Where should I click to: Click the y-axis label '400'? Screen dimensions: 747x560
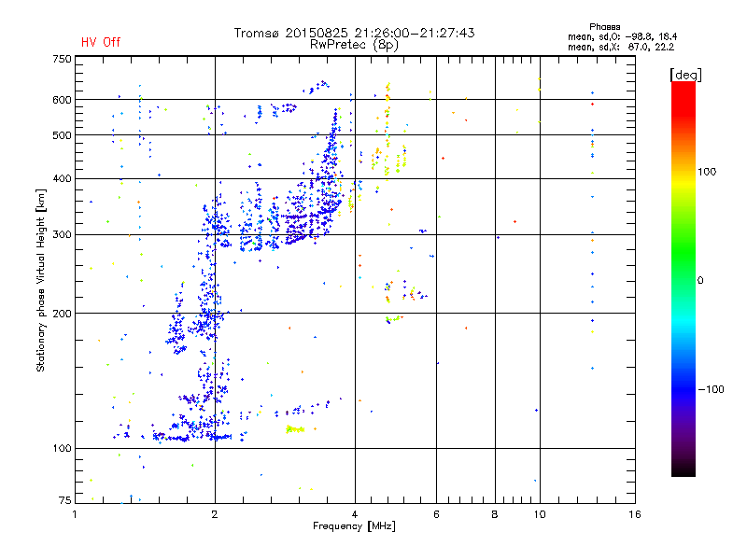pyautogui.click(x=62, y=179)
